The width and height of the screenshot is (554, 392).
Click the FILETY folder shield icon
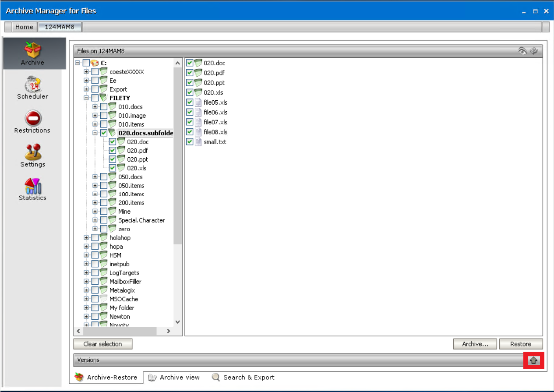coord(103,98)
